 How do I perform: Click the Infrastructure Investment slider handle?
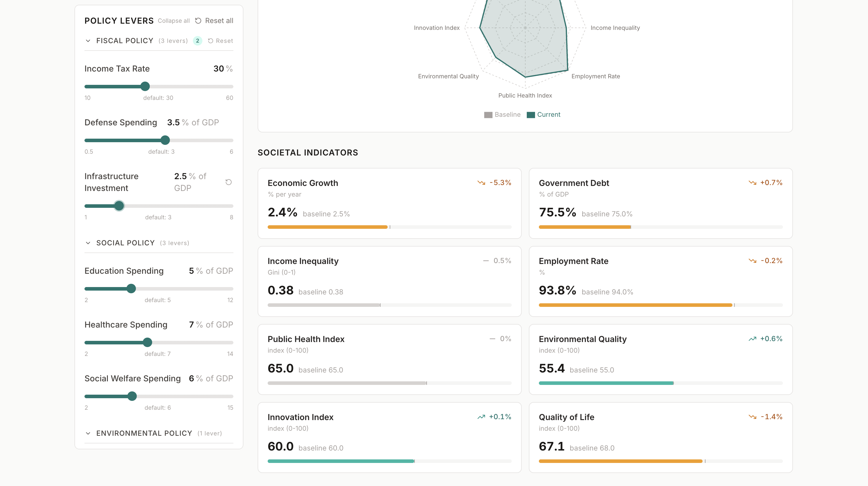(x=119, y=206)
